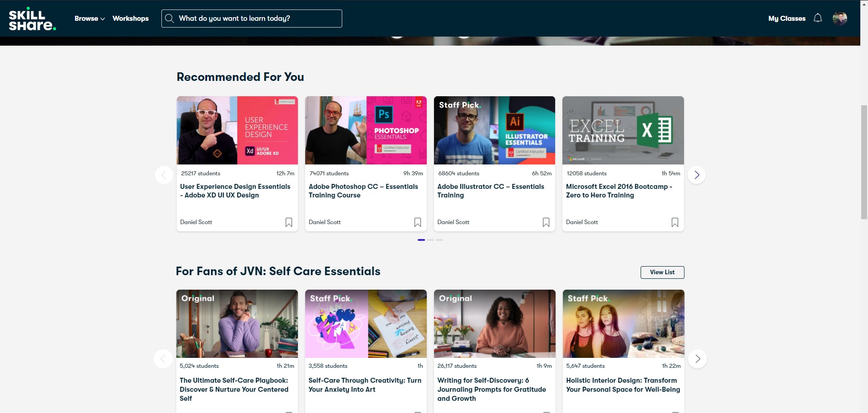The image size is (868, 413).
Task: Open Daniel Scott under Photoshop course
Action: pos(325,222)
